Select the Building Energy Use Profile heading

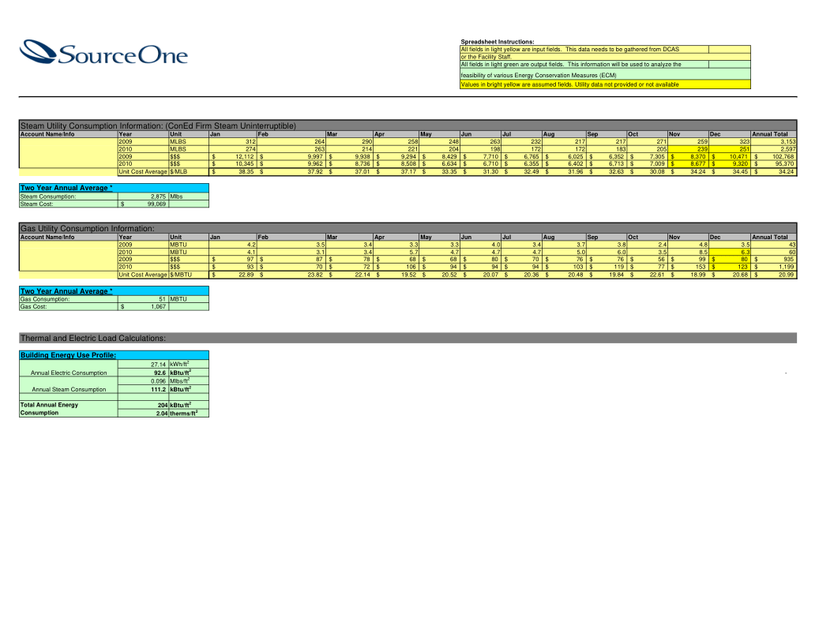tap(68, 355)
